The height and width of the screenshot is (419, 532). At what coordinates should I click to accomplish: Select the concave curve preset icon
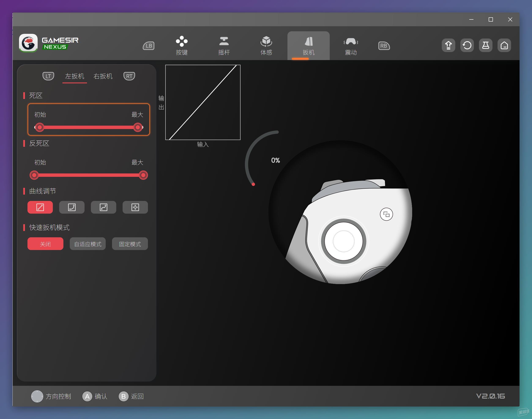tap(72, 207)
